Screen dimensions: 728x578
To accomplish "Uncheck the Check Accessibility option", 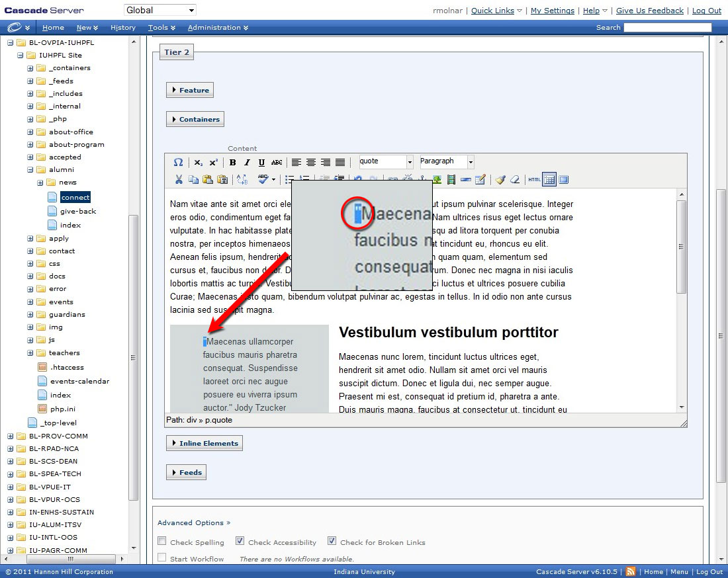I will (x=240, y=541).
